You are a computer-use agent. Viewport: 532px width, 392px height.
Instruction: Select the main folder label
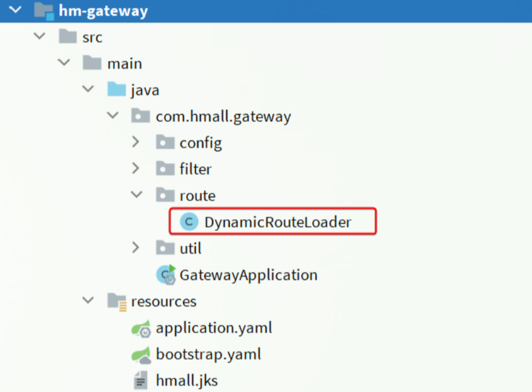[124, 64]
